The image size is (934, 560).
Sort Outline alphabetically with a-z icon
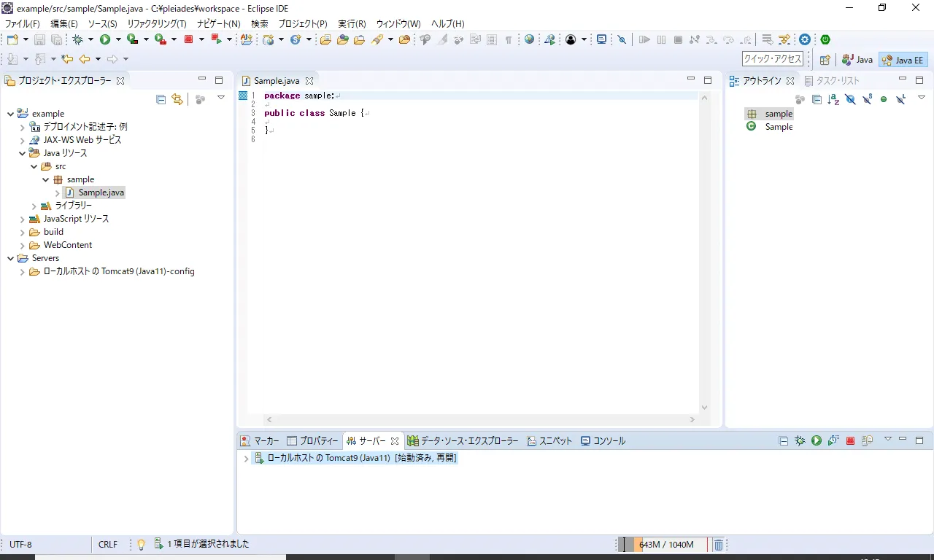tap(833, 99)
